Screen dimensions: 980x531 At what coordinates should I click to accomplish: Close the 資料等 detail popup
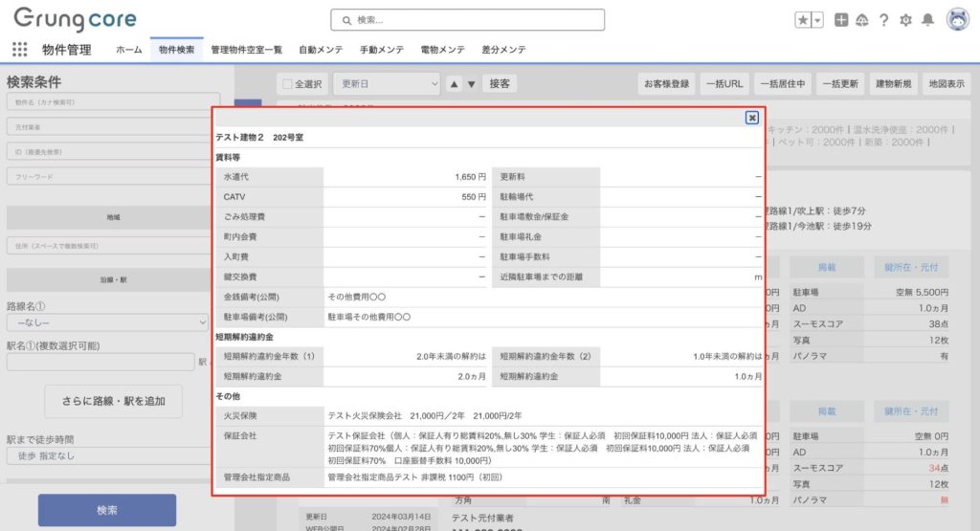coord(752,118)
